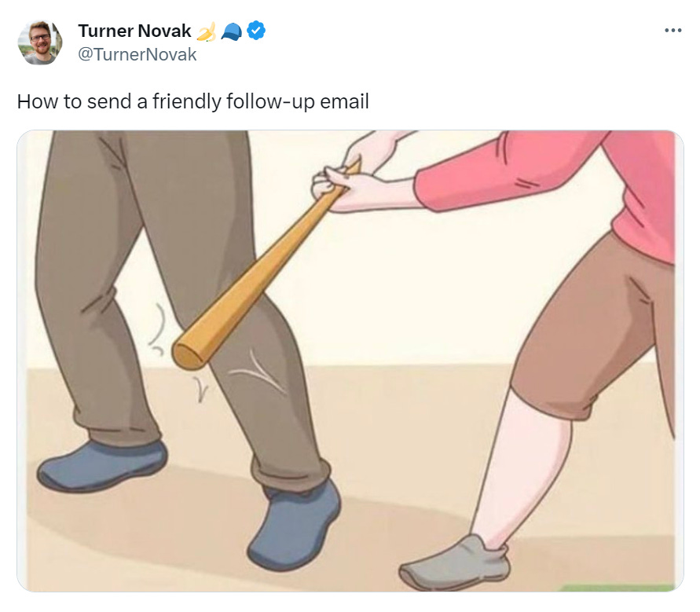Viewport: 700px width, 612px height.
Task: Click the green patch at the image corner
Action: pyautogui.click(x=618, y=588)
